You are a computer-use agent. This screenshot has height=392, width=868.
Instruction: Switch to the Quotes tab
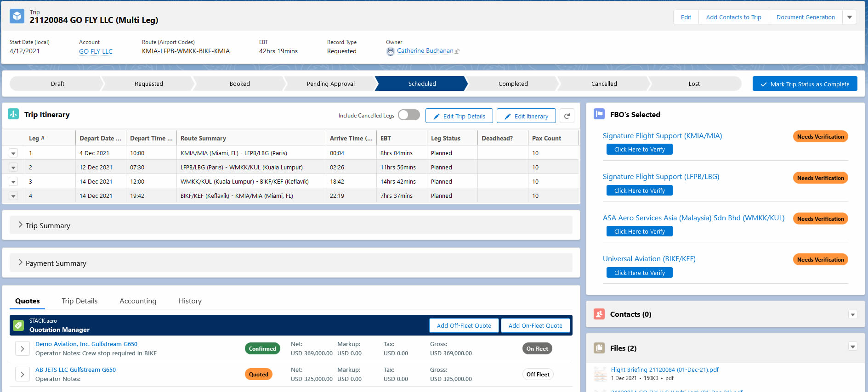(x=28, y=301)
